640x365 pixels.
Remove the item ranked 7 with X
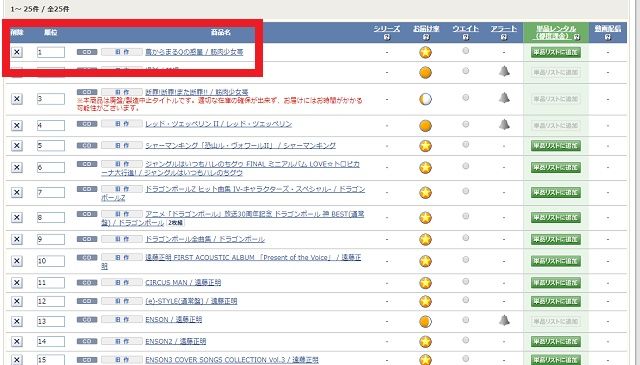[17, 192]
